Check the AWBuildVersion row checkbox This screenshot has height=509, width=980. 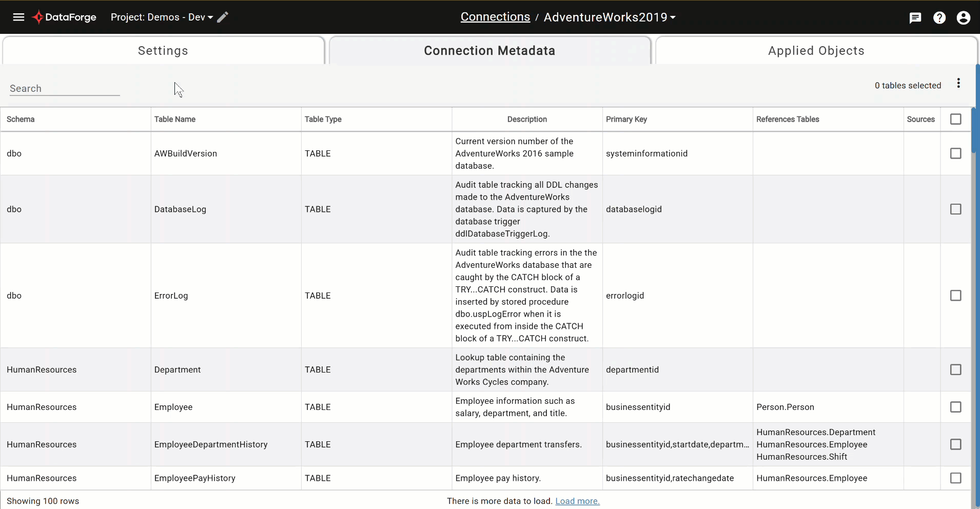click(955, 153)
